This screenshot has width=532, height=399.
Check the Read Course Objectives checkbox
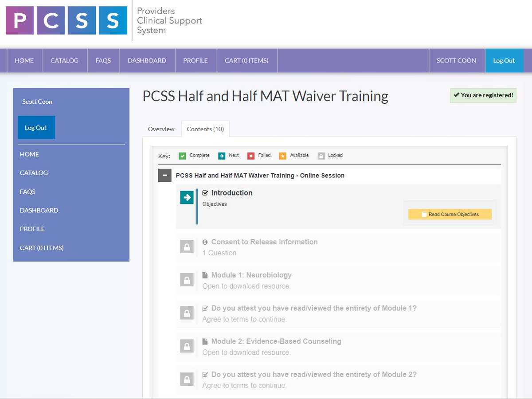coord(424,215)
